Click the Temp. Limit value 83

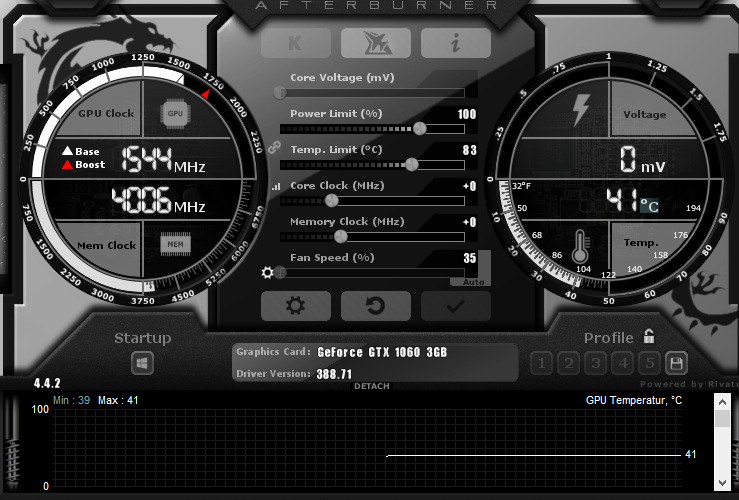point(469,150)
